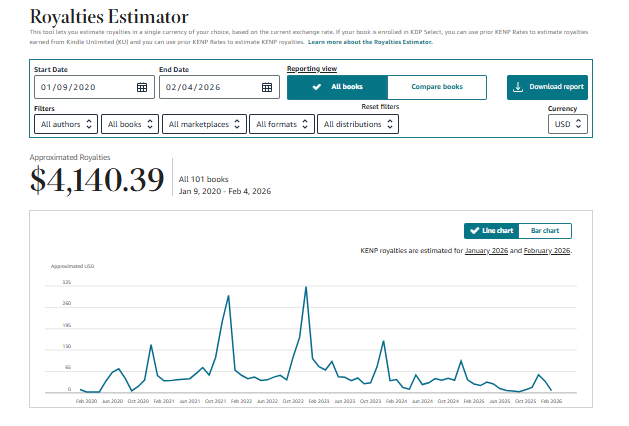The height and width of the screenshot is (426, 629).
Task: Expand the All distributions dropdown
Action: (x=358, y=124)
